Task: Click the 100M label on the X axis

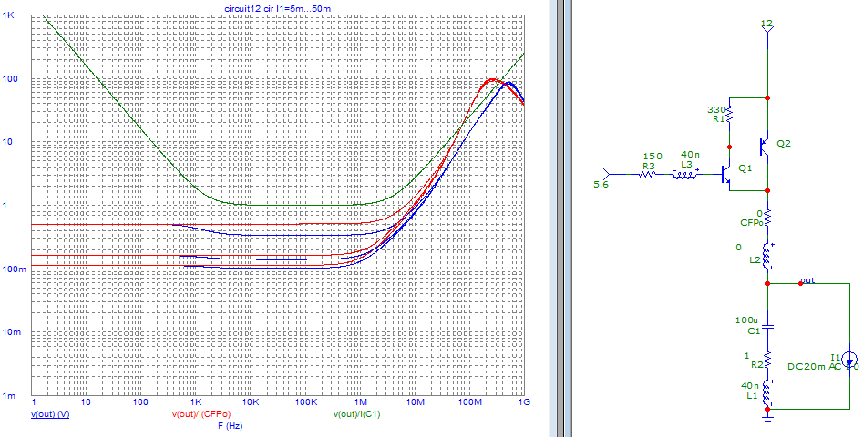Action: coord(470,402)
